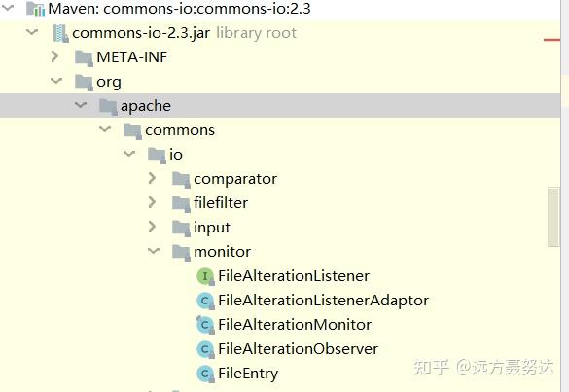The height and width of the screenshot is (392, 569).
Task: Click the FileAlterationMonitor class icon
Action: point(205,325)
